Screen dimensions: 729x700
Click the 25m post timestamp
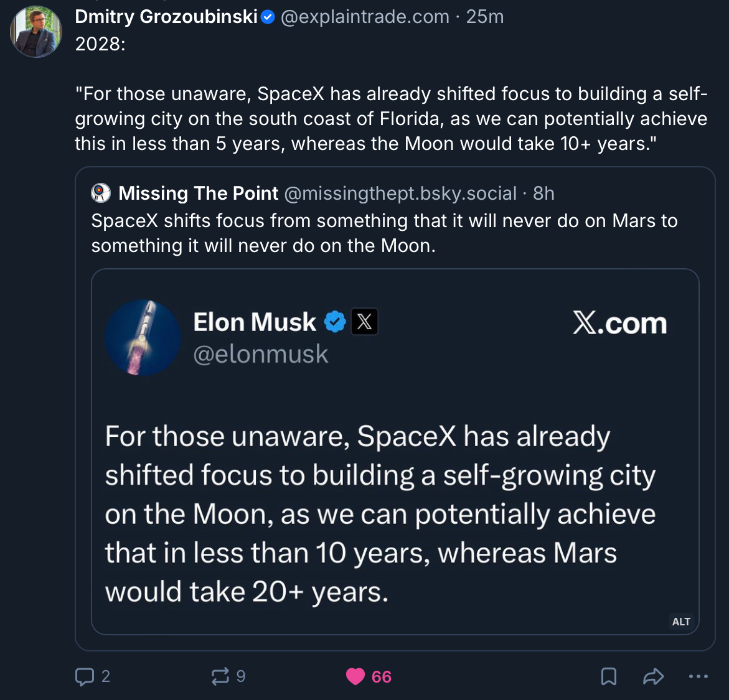point(485,17)
